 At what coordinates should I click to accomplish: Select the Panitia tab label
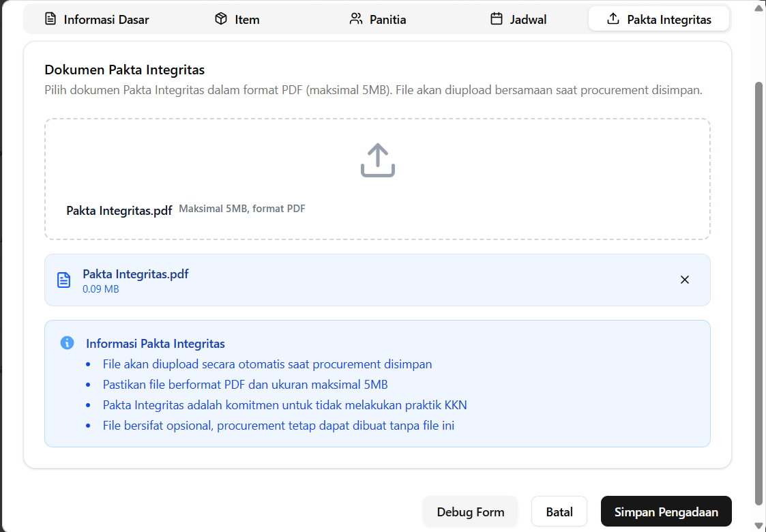[x=387, y=20]
